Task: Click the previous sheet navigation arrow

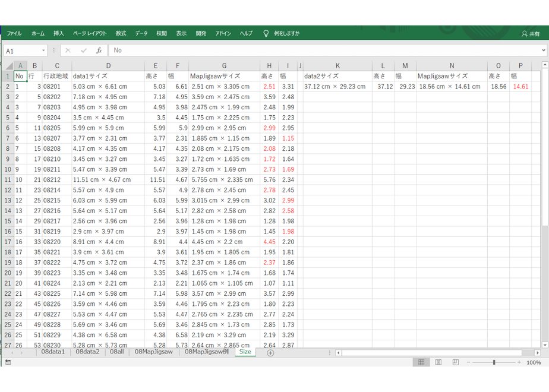Action: pos(12,353)
